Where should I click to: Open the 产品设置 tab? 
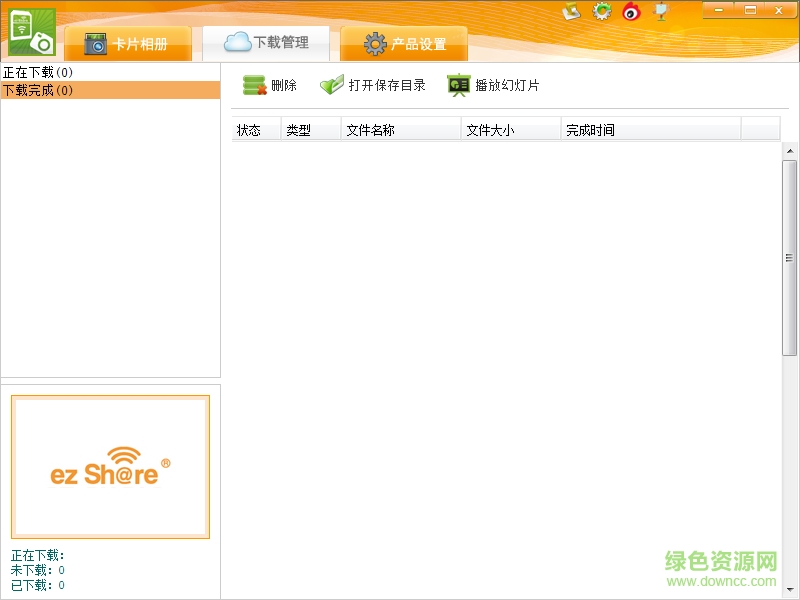click(x=404, y=43)
